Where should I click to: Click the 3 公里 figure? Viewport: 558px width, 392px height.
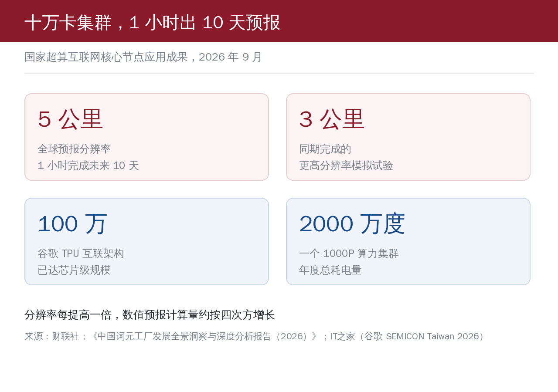(332, 119)
